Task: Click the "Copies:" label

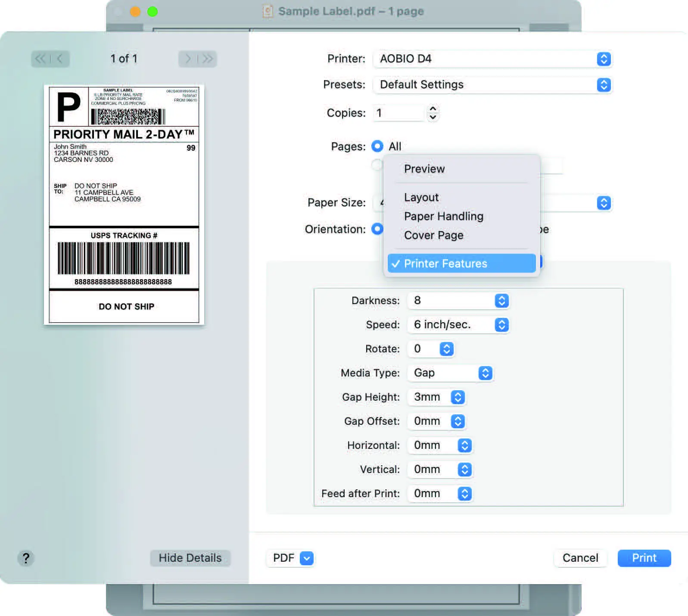Action: (346, 113)
